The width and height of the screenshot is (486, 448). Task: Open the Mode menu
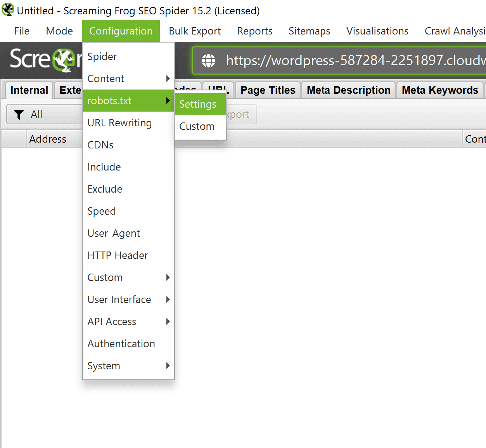[59, 31]
